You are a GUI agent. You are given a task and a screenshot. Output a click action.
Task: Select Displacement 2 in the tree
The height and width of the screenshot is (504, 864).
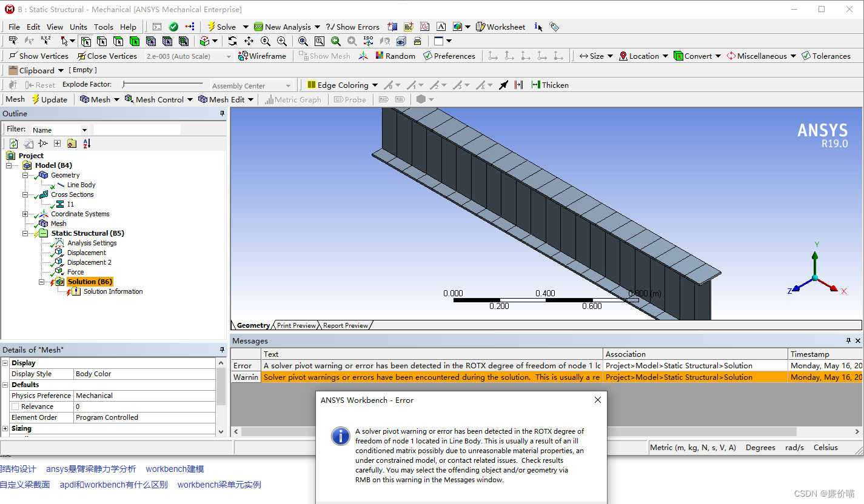click(x=89, y=262)
